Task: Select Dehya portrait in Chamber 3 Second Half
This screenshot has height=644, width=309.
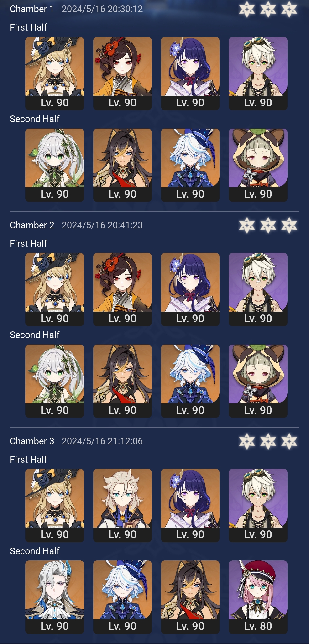Action: click(190, 597)
